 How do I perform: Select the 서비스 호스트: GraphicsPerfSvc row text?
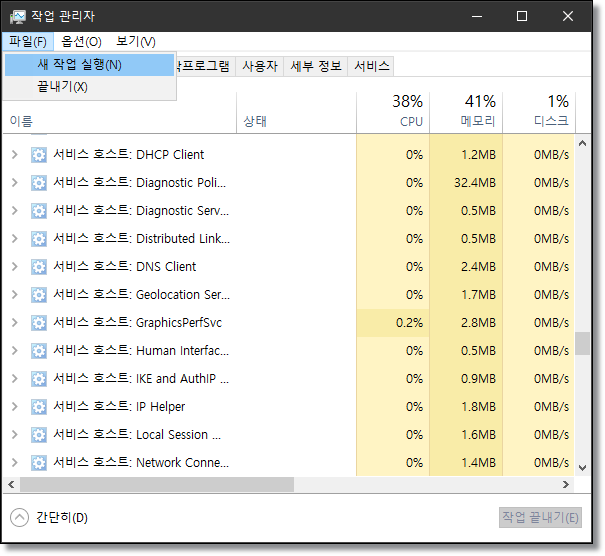138,323
